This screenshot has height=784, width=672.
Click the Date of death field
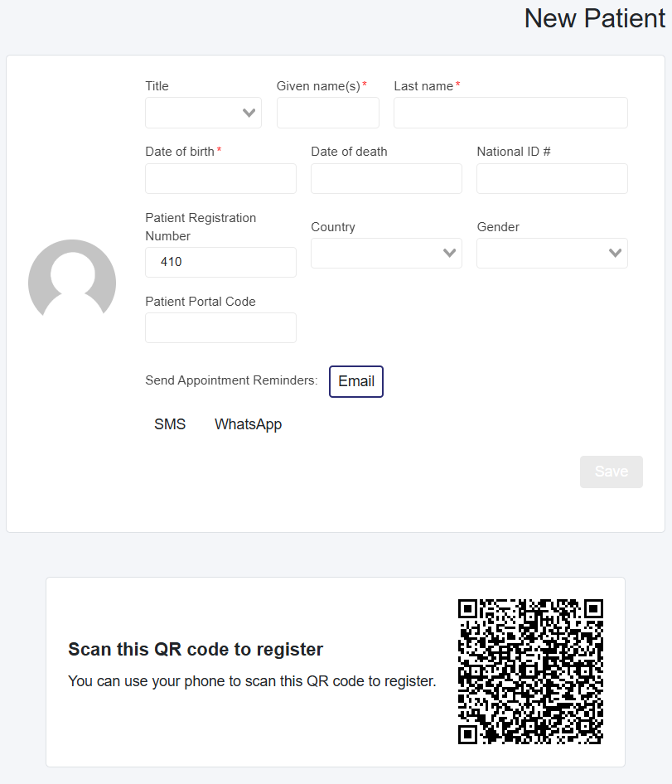386,178
